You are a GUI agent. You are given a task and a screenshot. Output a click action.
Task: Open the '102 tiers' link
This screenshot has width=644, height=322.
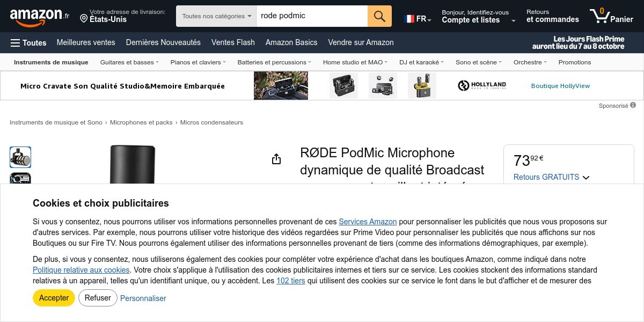click(x=291, y=281)
